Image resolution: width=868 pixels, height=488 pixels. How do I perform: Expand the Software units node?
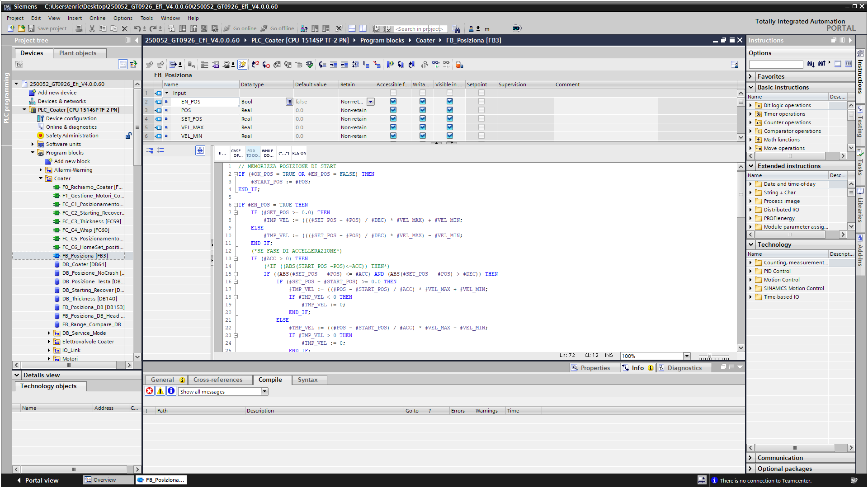[x=33, y=144]
